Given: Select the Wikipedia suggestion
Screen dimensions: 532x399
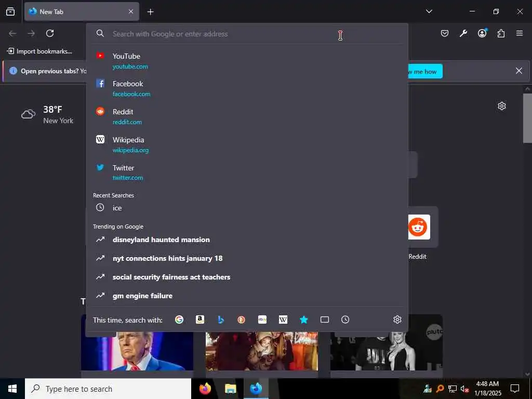Looking at the screenshot, I should 247,144.
